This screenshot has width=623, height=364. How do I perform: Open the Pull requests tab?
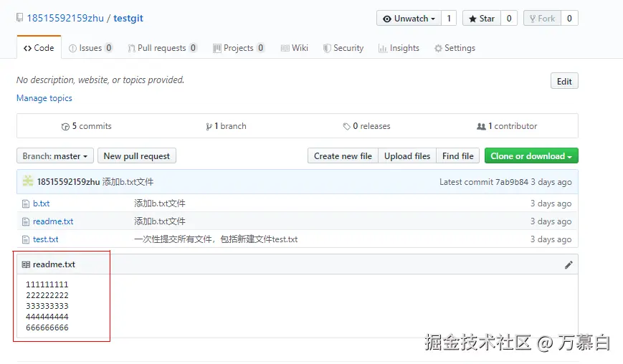(x=162, y=48)
